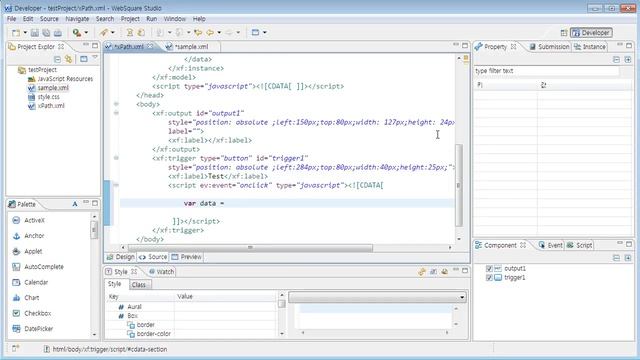This screenshot has height=360, width=640.
Task: Click the Last Edit Location arrow icon
Action: click(198, 33)
